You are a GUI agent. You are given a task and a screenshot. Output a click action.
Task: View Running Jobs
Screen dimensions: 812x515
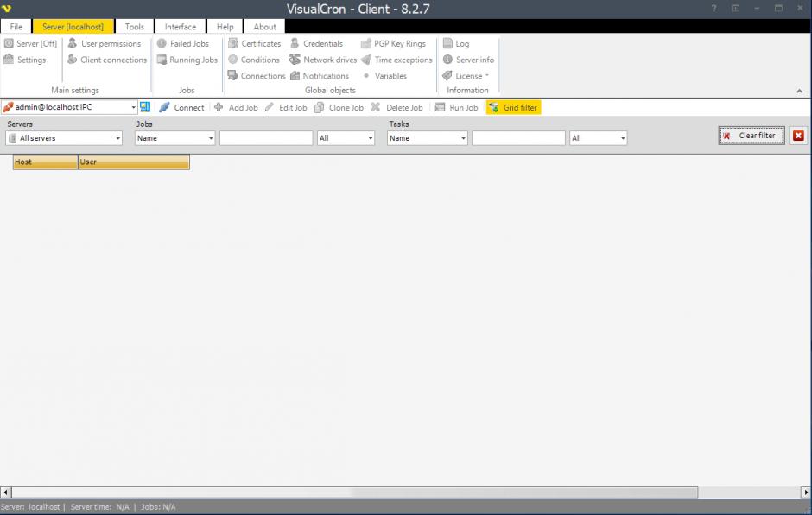click(x=187, y=60)
